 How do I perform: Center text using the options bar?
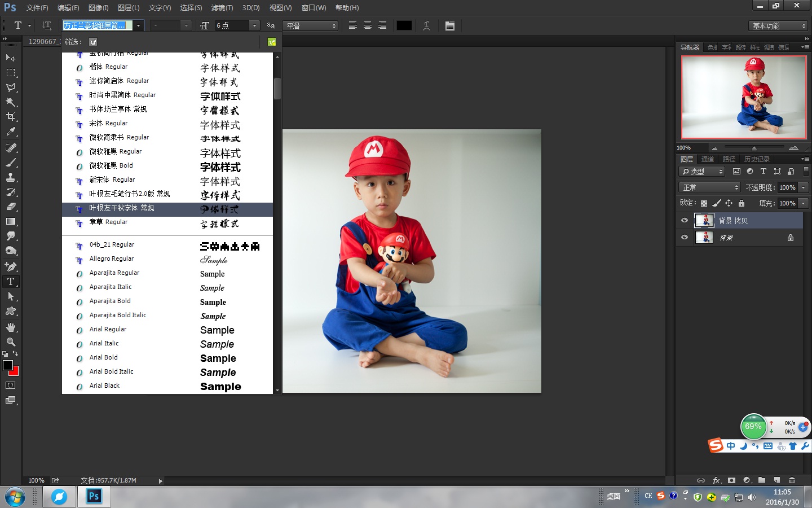coord(368,25)
